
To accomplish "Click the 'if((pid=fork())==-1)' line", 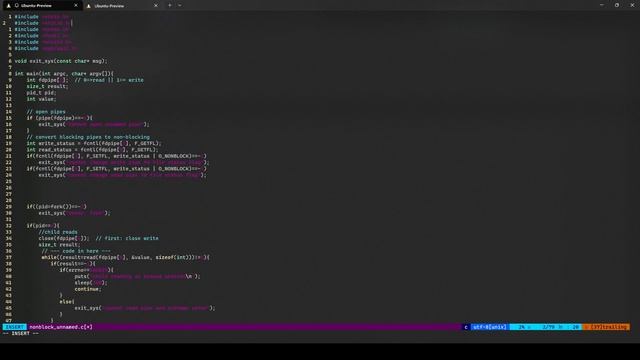I will [56, 207].
